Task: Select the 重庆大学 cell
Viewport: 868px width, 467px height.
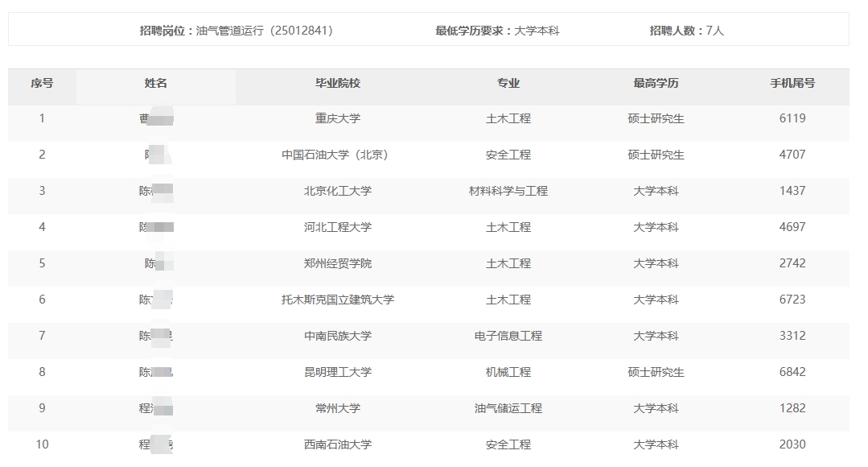Action: click(338, 118)
